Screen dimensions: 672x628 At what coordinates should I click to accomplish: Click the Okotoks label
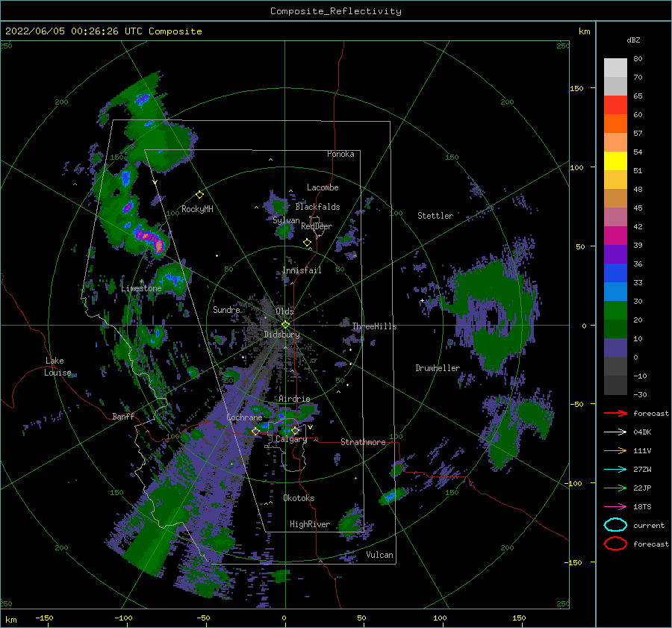coord(299,498)
